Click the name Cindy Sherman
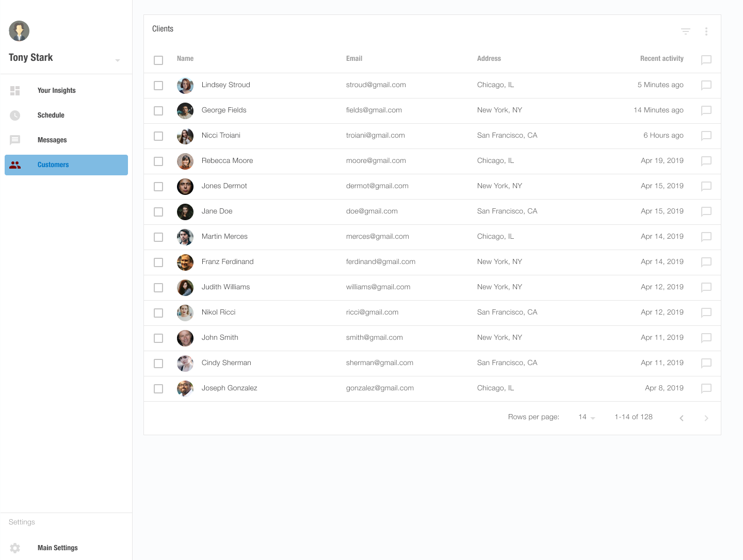Image resolution: width=743 pixels, height=560 pixels. pyautogui.click(x=226, y=363)
